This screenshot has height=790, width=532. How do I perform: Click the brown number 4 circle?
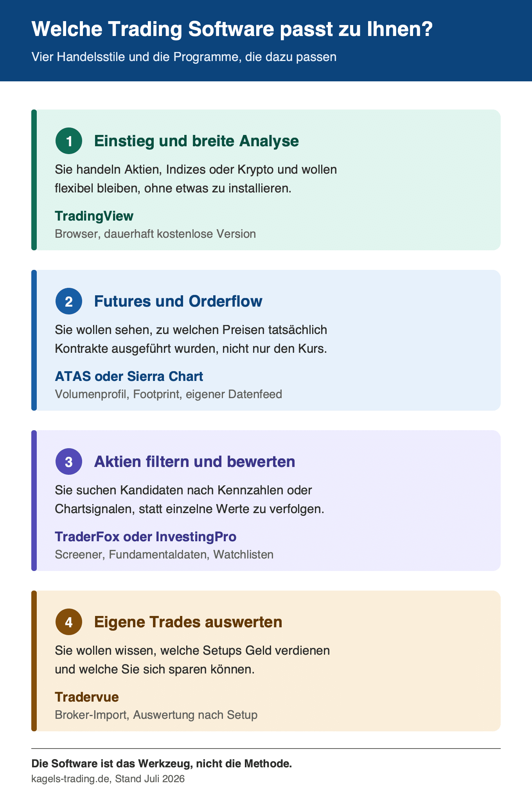[x=69, y=622]
